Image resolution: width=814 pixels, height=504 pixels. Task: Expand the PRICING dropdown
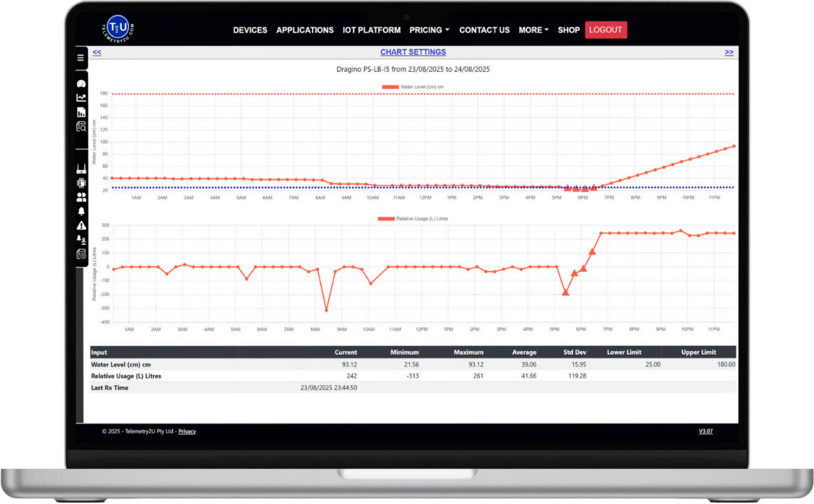(429, 30)
